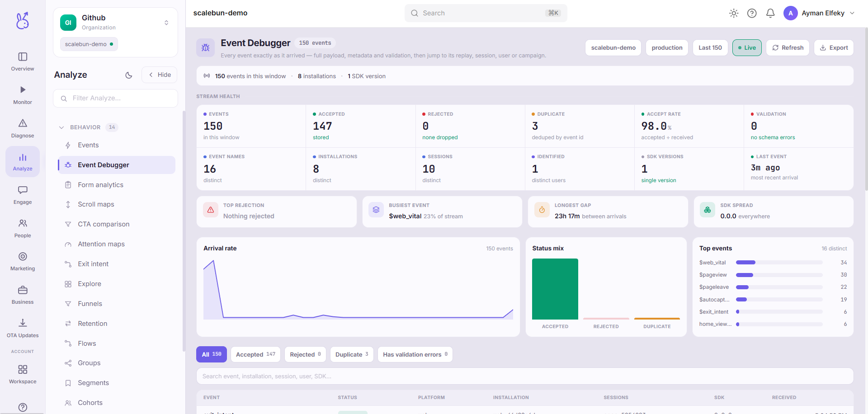
Task: Toggle the sun light-theme icon in top bar
Action: coord(734,13)
